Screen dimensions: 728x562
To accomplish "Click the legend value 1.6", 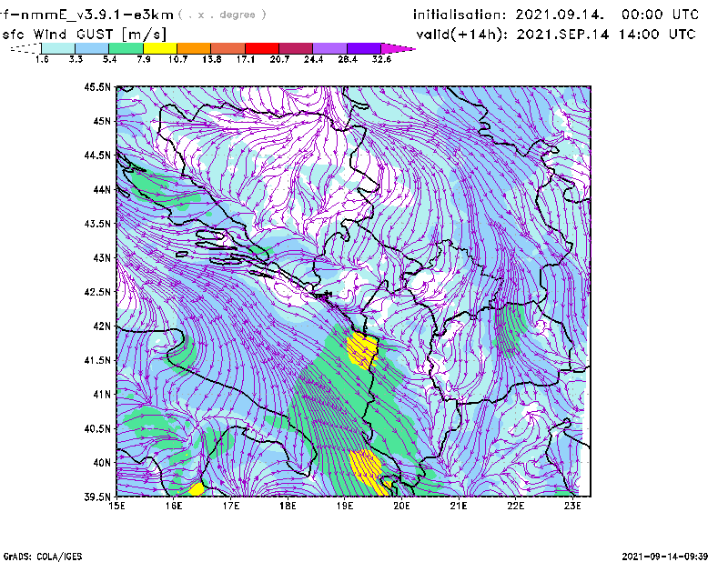I will (x=42, y=59).
